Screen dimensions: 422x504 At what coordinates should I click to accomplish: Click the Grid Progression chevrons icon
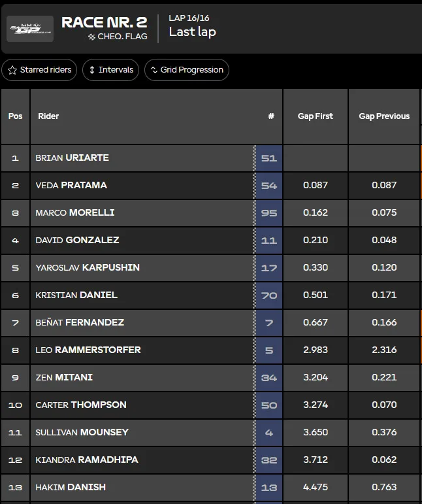[x=154, y=70]
